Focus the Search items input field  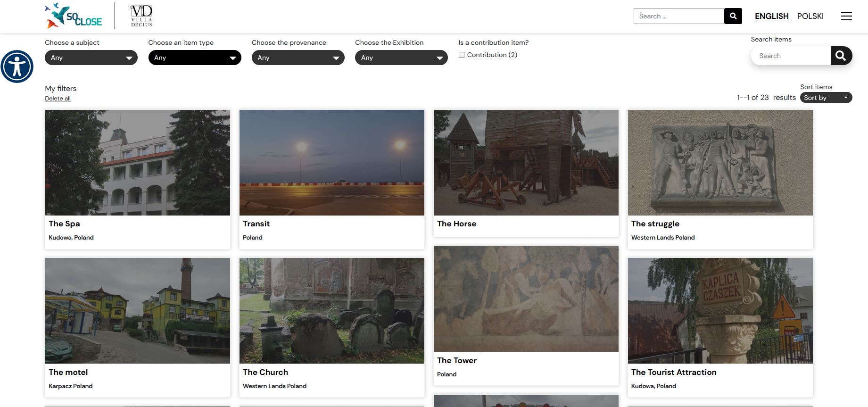(791, 56)
